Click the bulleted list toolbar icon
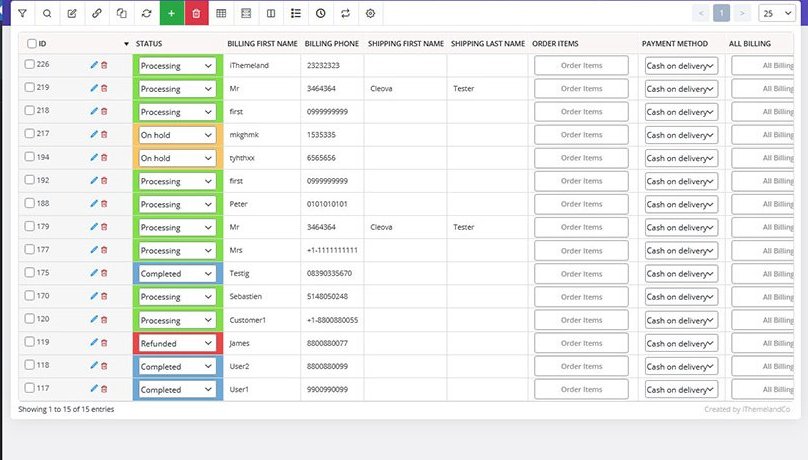 tap(296, 13)
